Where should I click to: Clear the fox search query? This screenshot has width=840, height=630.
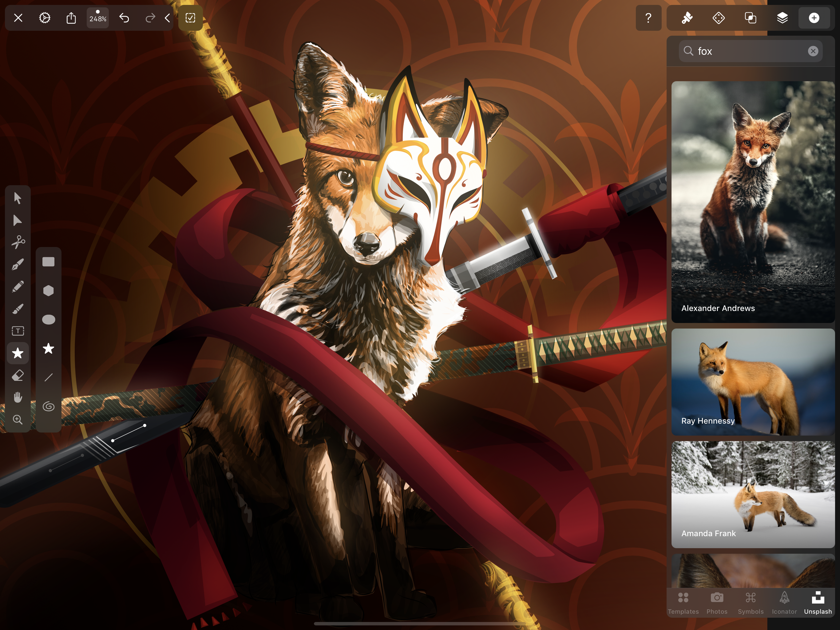click(813, 51)
